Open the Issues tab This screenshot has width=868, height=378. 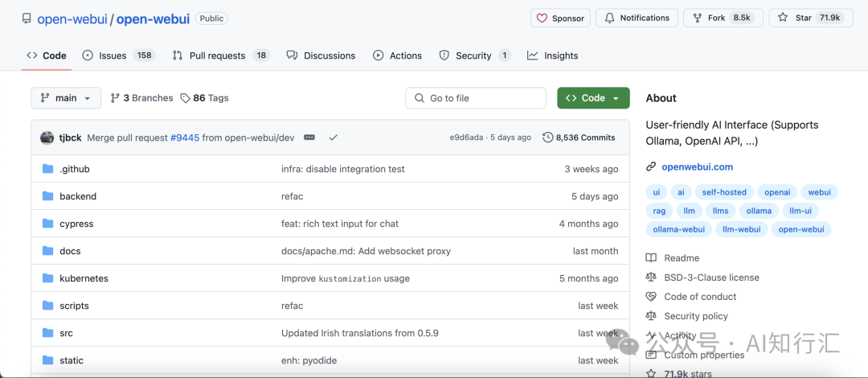119,55
